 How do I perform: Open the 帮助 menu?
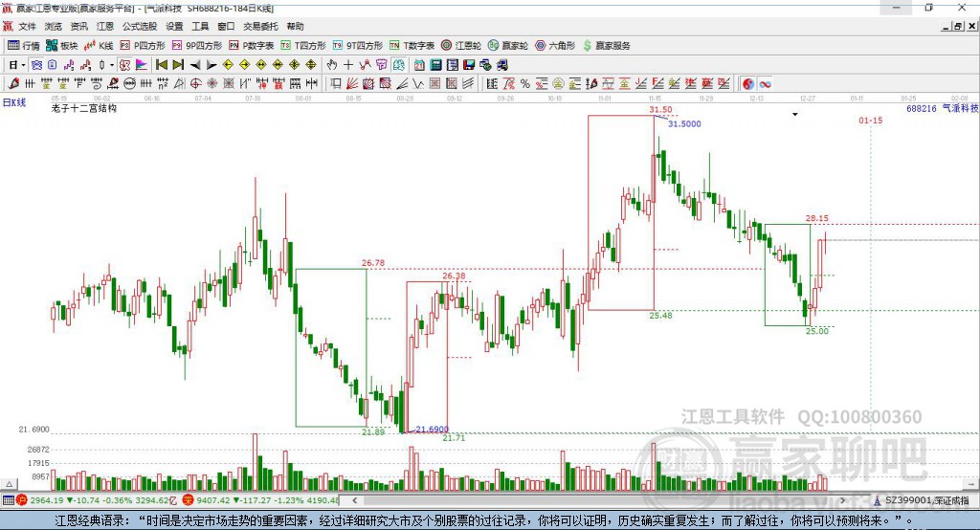point(295,26)
